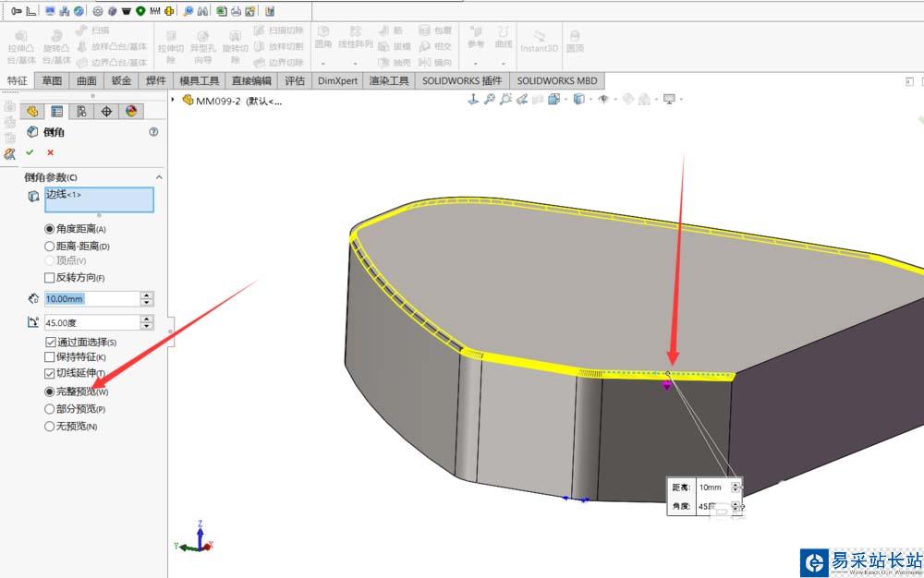Select the 部分预览 (partial preview) radio button
The image size is (924, 578).
point(50,408)
